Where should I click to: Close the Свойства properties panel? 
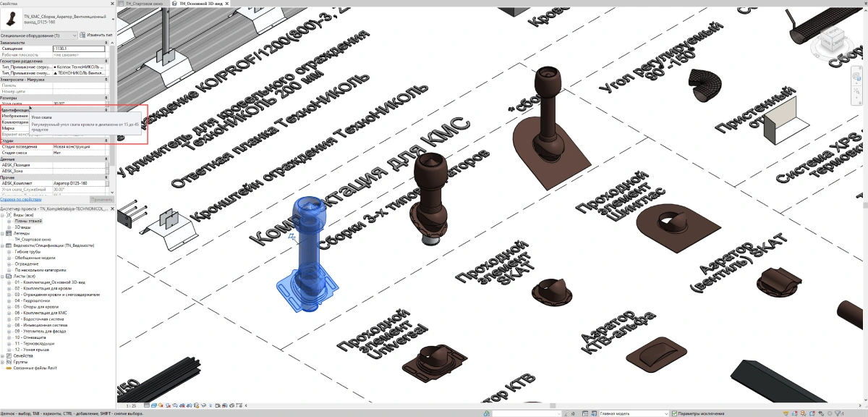point(111,4)
